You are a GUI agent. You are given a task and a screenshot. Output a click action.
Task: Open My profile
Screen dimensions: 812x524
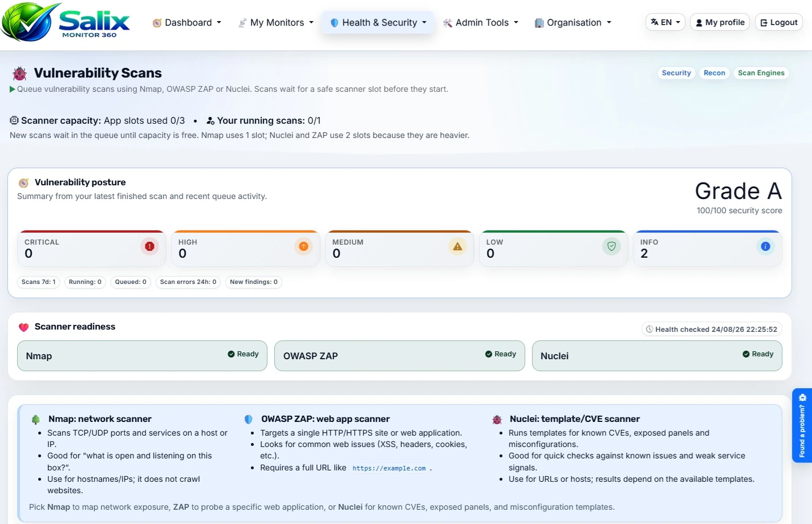coord(720,22)
